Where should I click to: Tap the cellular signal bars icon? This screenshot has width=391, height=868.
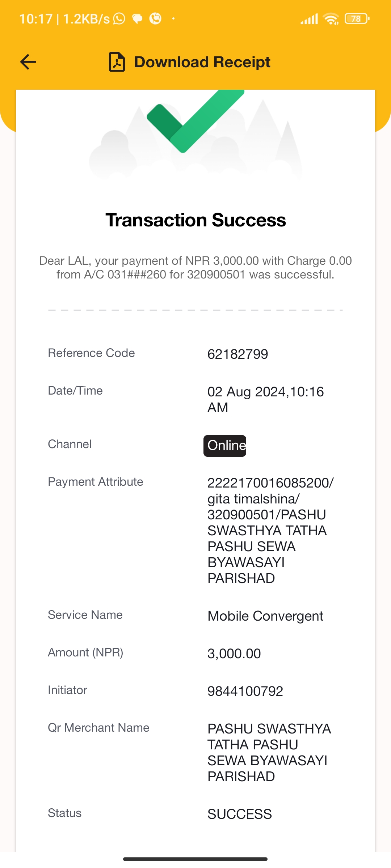[x=309, y=19]
